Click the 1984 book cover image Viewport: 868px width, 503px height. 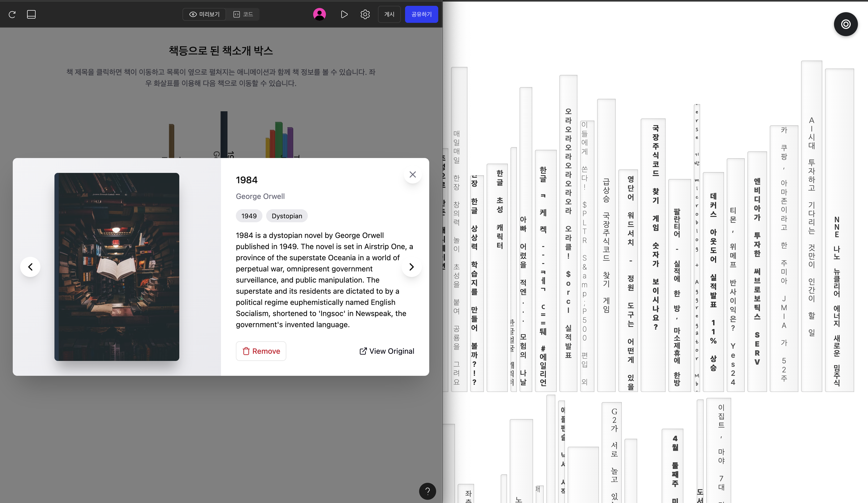pyautogui.click(x=117, y=267)
